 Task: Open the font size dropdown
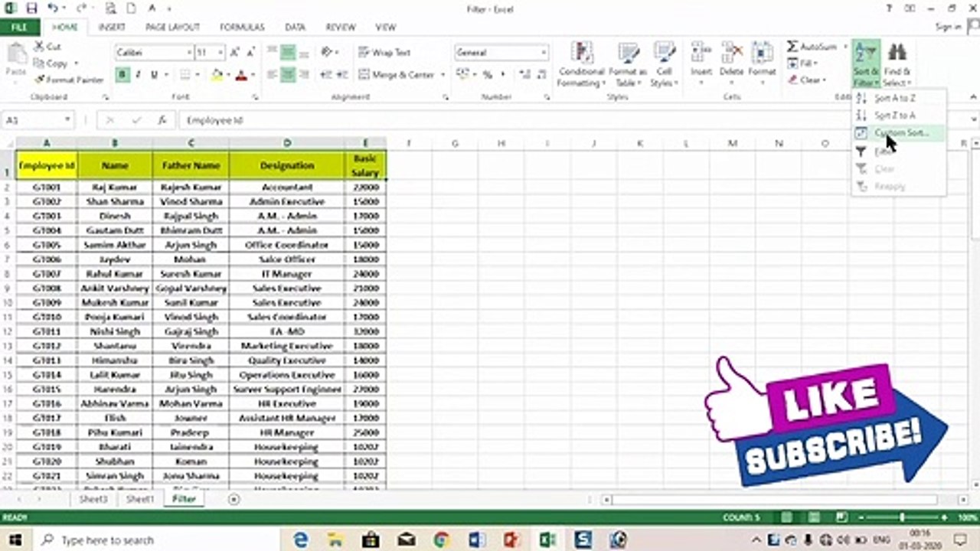pyautogui.click(x=220, y=53)
